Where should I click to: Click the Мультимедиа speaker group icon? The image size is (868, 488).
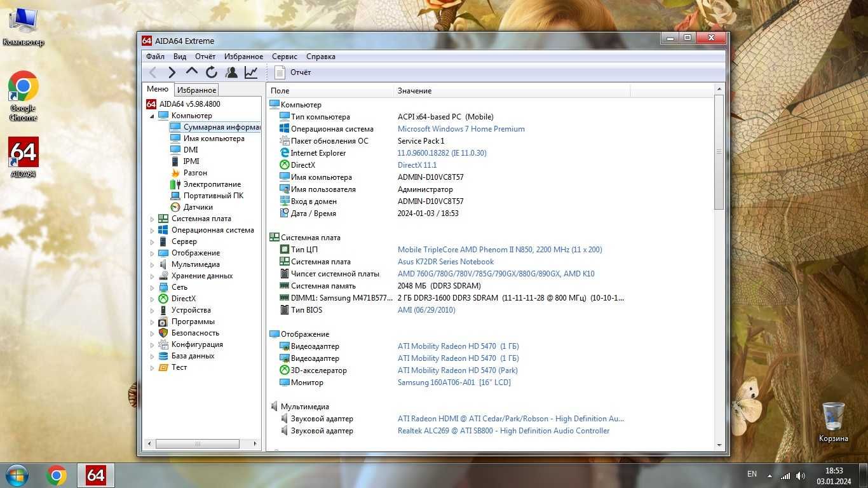[275, 407]
